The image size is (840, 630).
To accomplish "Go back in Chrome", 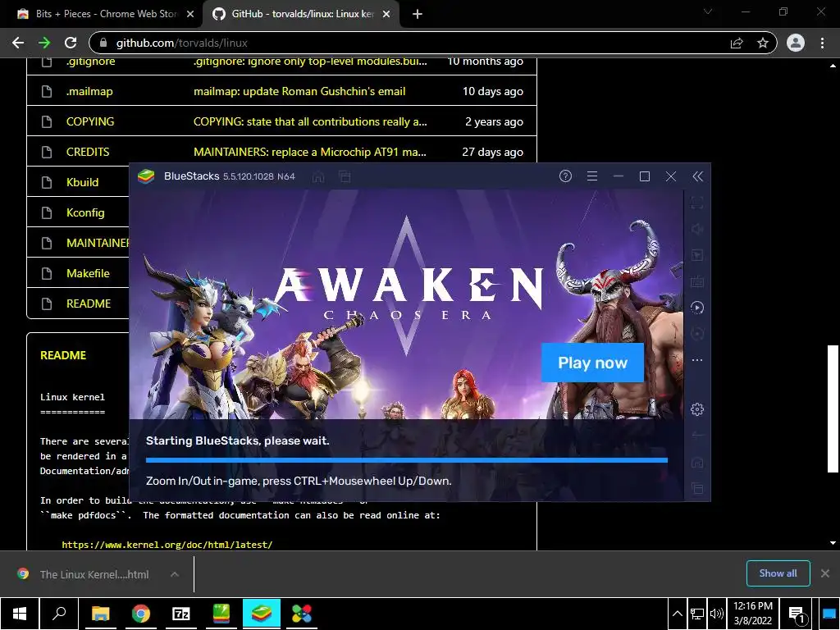I will point(18,43).
